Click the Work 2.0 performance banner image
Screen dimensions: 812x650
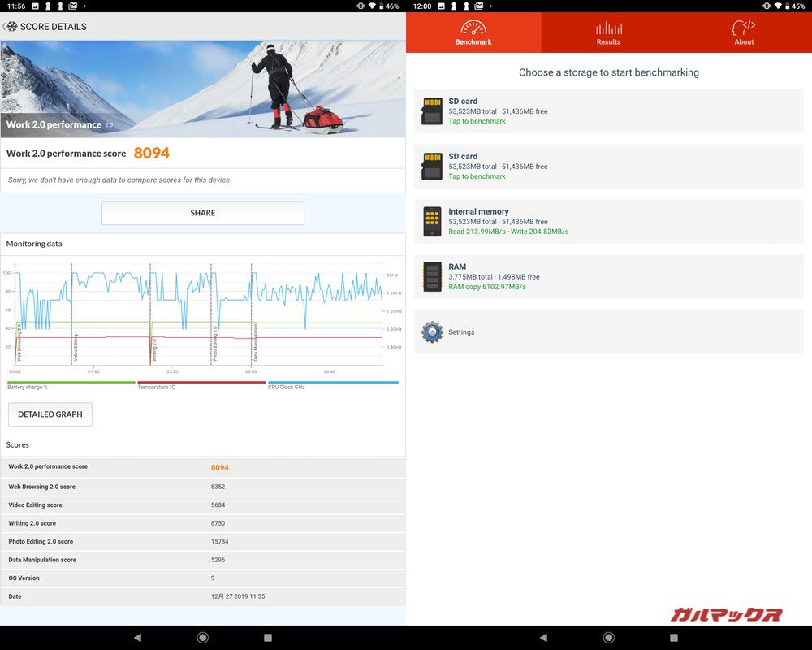pos(203,89)
